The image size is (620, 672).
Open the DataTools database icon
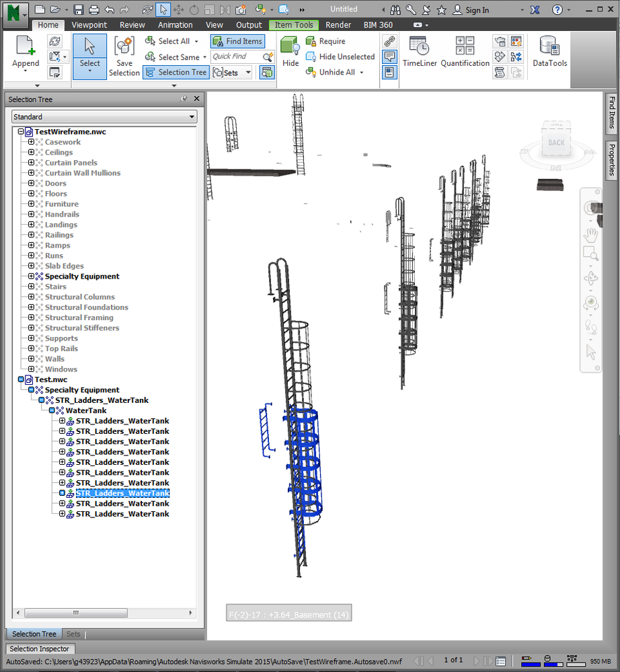point(550,46)
